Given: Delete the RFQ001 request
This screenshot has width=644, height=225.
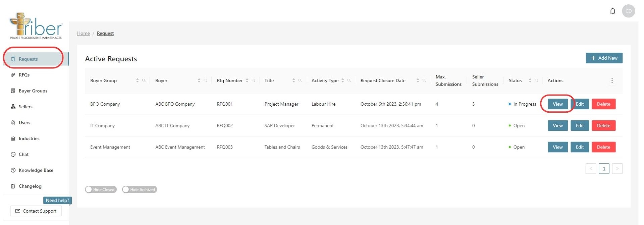Looking at the screenshot, I should (603, 104).
